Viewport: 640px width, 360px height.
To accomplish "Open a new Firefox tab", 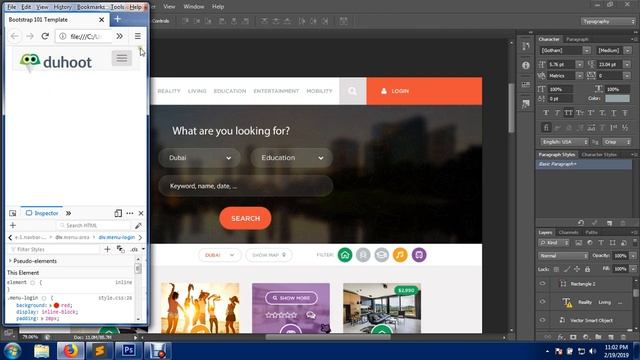I will click(118, 19).
